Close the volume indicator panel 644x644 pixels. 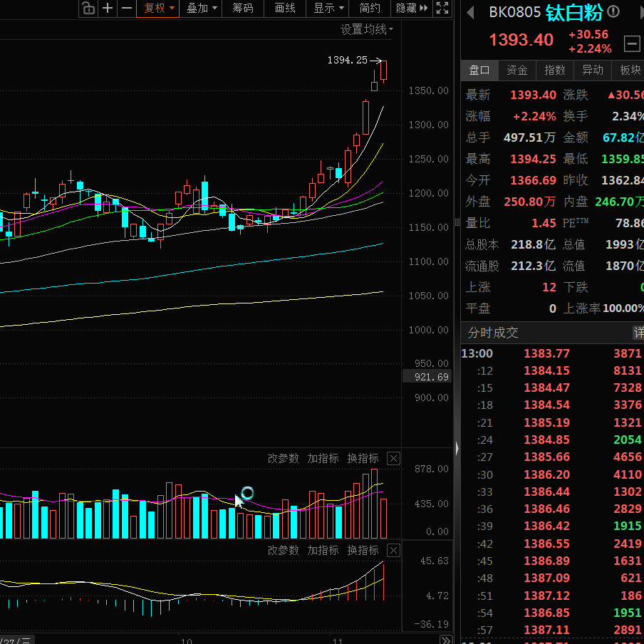393,458
